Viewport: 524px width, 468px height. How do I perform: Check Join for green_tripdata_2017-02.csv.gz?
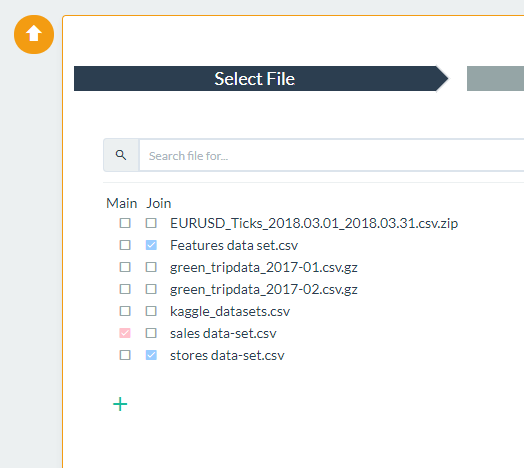click(151, 289)
